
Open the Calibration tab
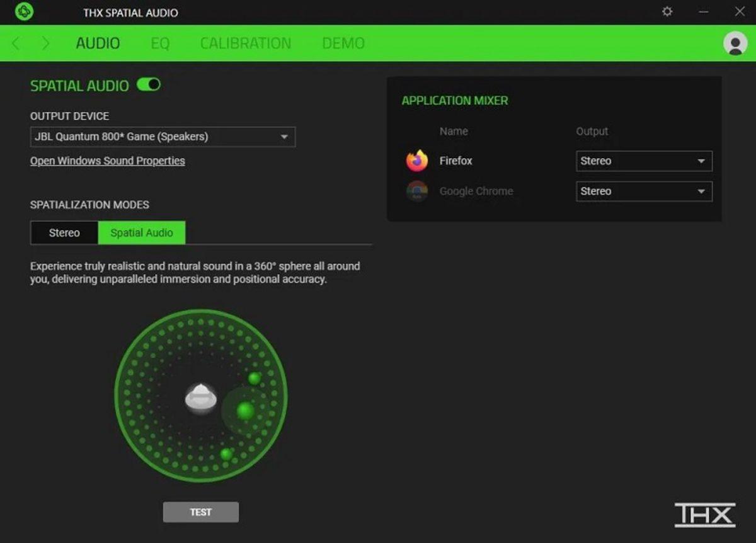pos(245,43)
